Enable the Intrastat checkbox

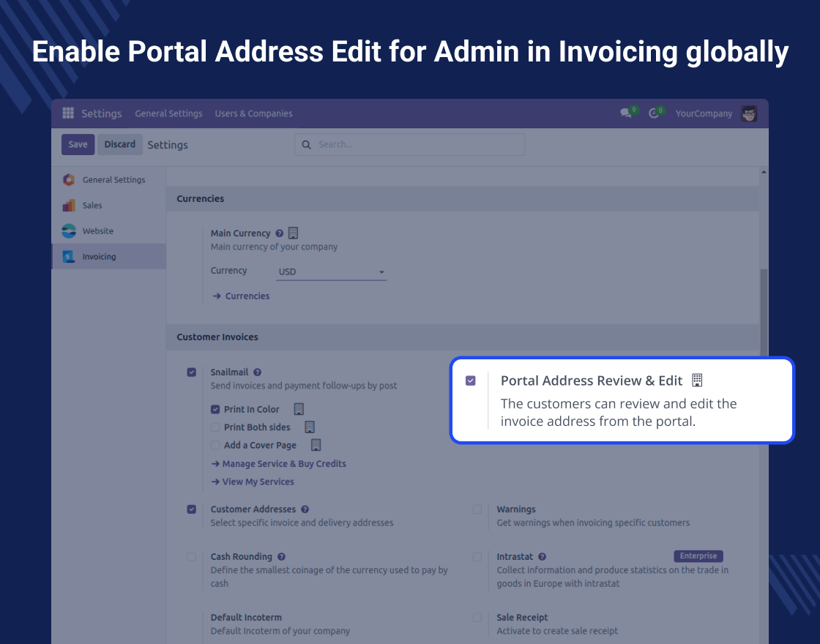coord(477,557)
